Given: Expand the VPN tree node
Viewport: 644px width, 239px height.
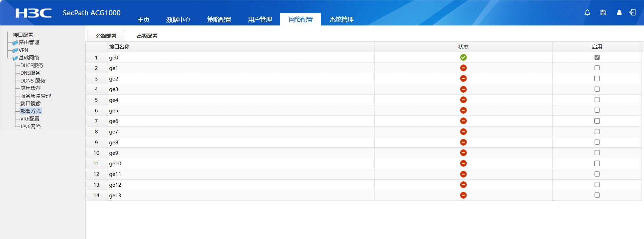Looking at the screenshot, I should tap(15, 51).
